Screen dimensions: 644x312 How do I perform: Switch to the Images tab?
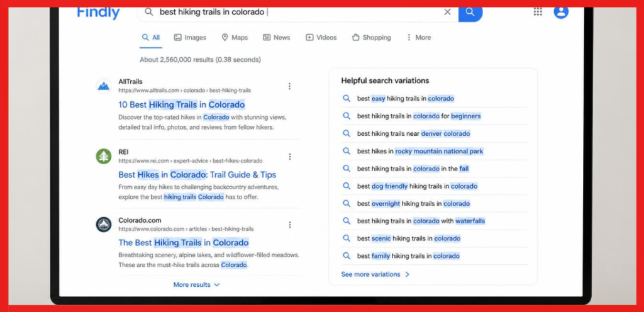190,37
